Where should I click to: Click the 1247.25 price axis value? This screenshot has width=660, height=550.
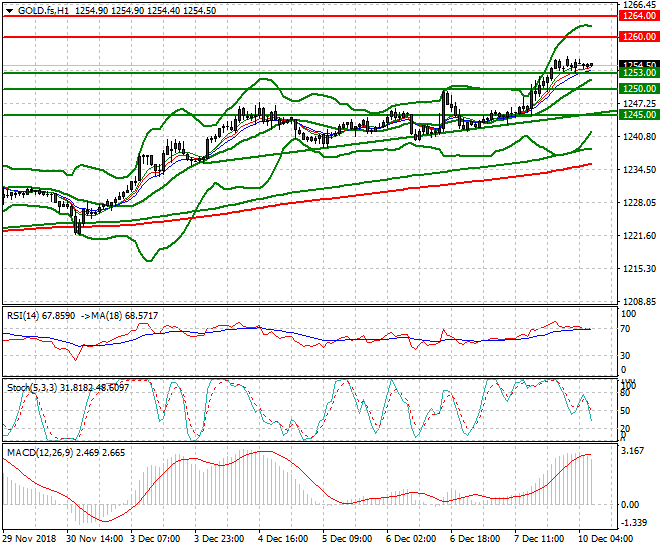pos(639,104)
